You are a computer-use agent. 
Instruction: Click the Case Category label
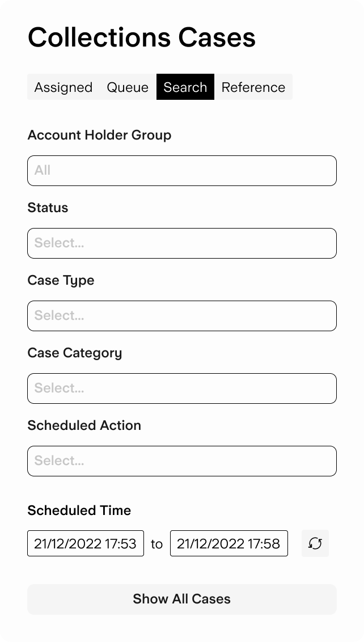(x=75, y=353)
